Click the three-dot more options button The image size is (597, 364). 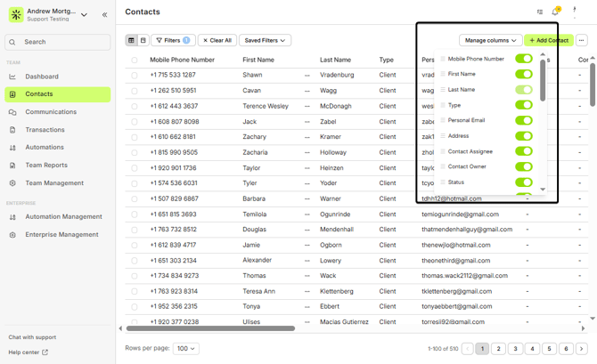coord(581,40)
